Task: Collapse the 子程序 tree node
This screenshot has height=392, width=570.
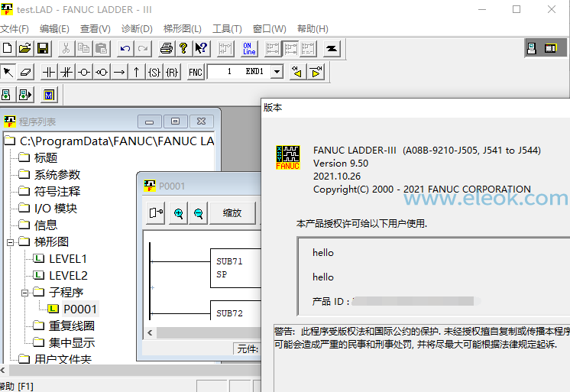Action: click(24, 293)
